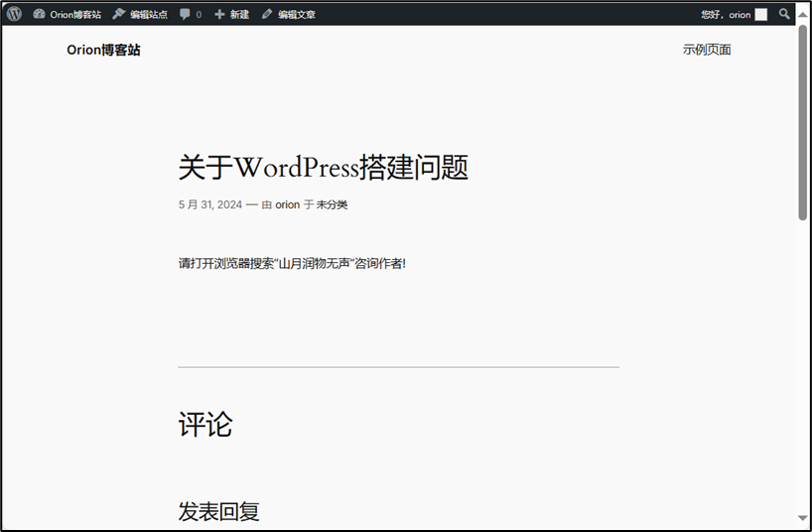Click the pencil icon for 编辑文章

point(266,14)
